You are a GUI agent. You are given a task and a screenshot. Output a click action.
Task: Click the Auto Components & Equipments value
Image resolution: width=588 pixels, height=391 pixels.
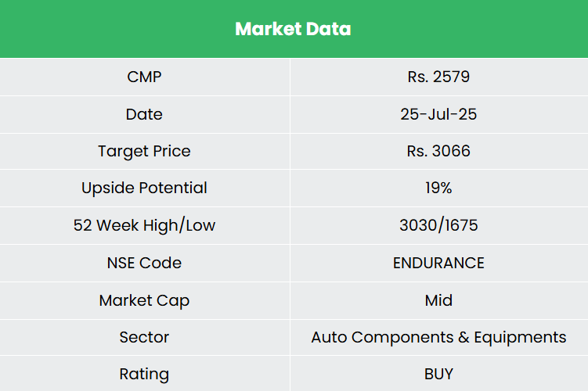[x=438, y=338]
